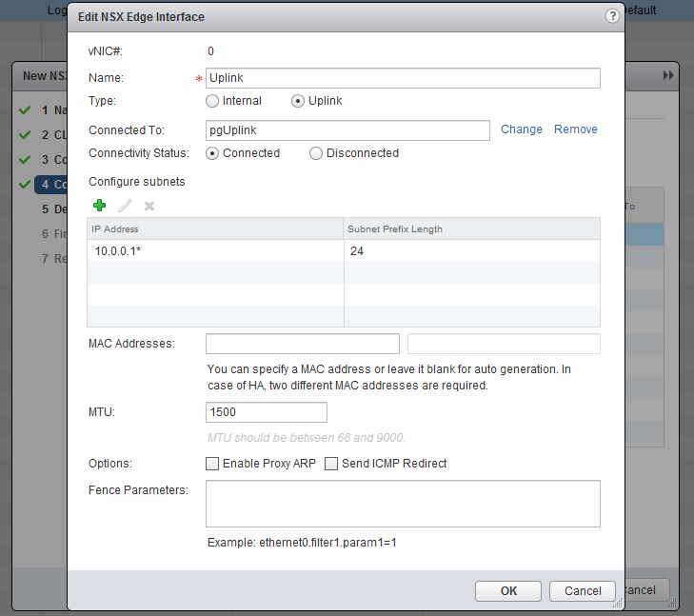
Task: Toggle Send ICMP Redirect checkbox
Action: click(x=331, y=464)
